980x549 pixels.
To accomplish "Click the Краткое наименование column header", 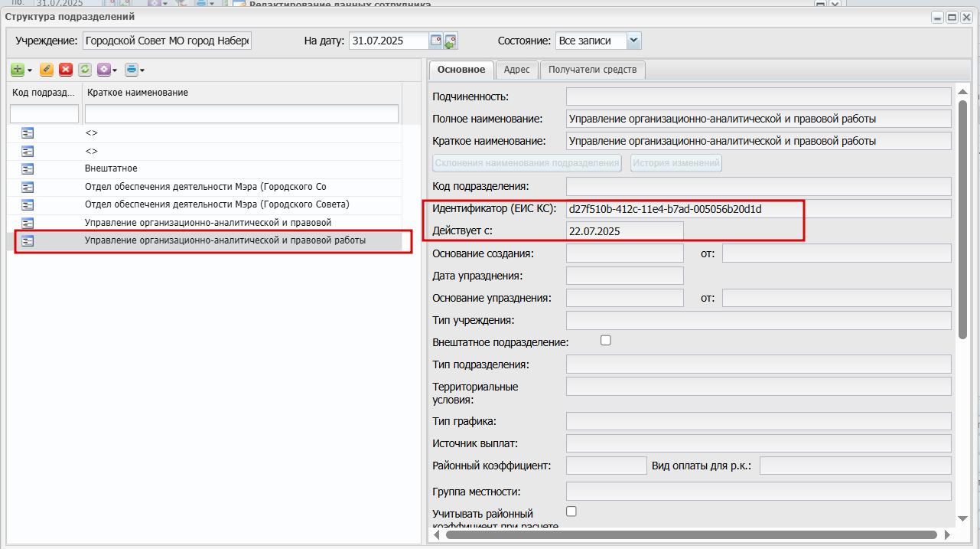I will 242,93.
